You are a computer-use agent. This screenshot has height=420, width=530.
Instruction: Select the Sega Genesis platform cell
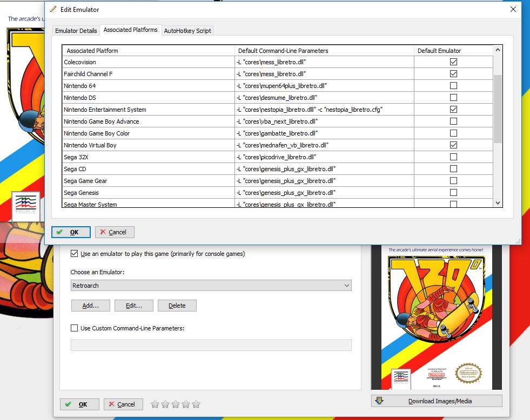coord(149,193)
